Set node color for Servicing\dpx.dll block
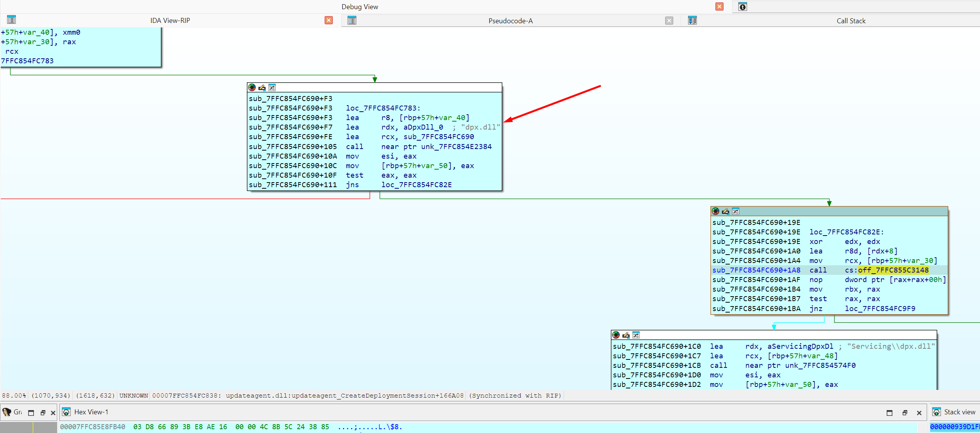980x433 pixels. click(x=616, y=335)
